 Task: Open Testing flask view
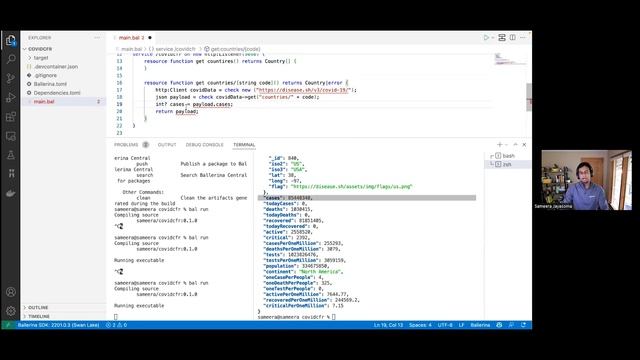pos(11,155)
